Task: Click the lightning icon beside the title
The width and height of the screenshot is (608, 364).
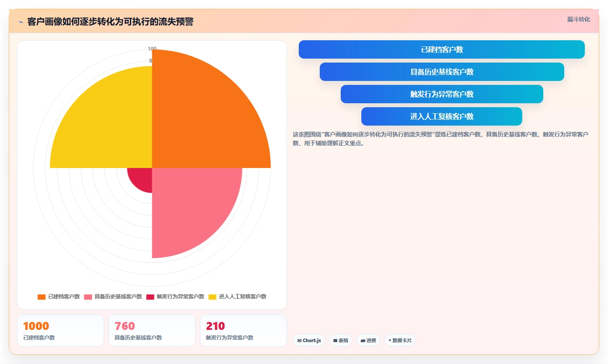Action: 21,22
